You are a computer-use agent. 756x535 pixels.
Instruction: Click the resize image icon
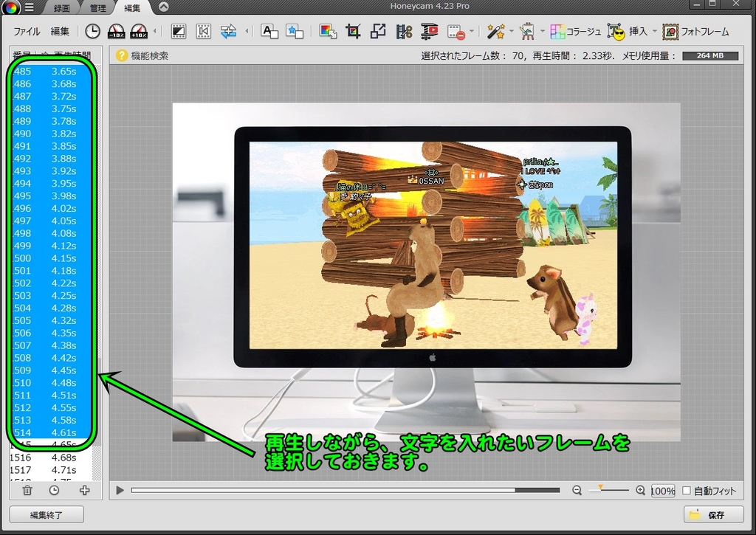tap(378, 31)
